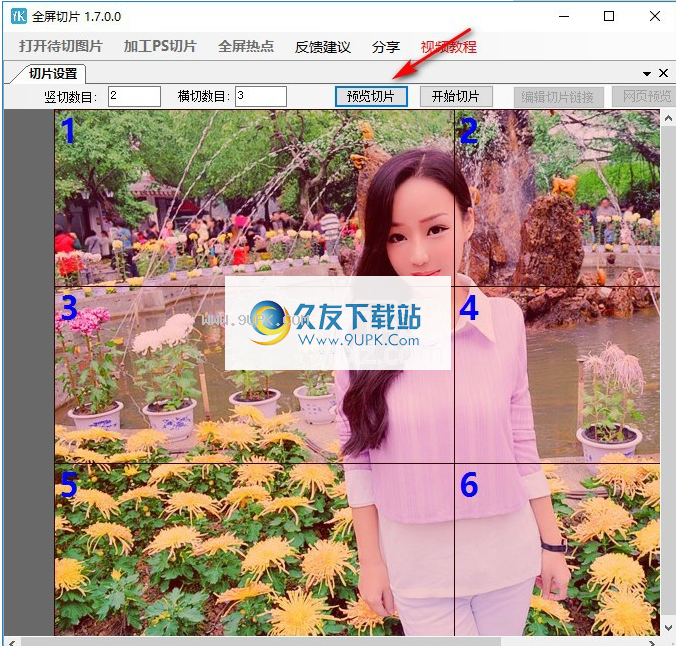Switch to the 切片设置 tab
The height and width of the screenshot is (646, 676).
(52, 73)
